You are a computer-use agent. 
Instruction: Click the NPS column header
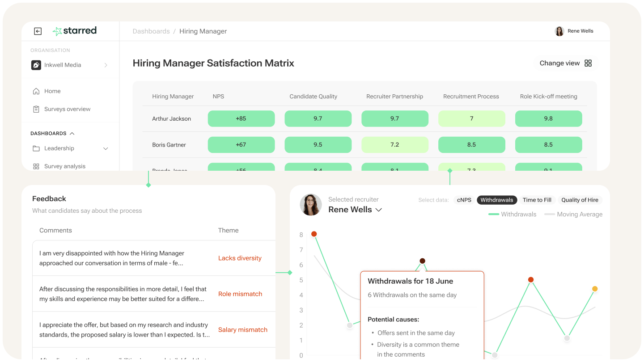[x=218, y=97]
